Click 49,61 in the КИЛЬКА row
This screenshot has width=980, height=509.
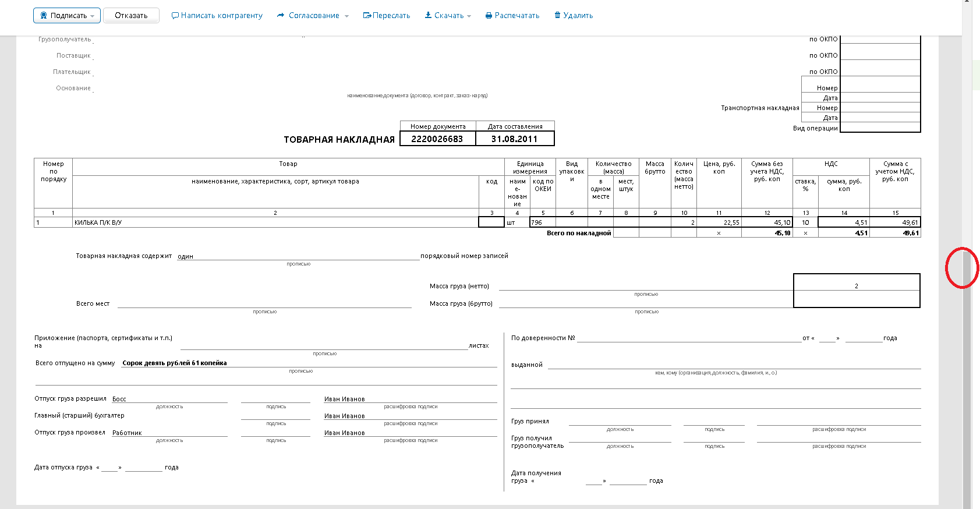(910, 222)
